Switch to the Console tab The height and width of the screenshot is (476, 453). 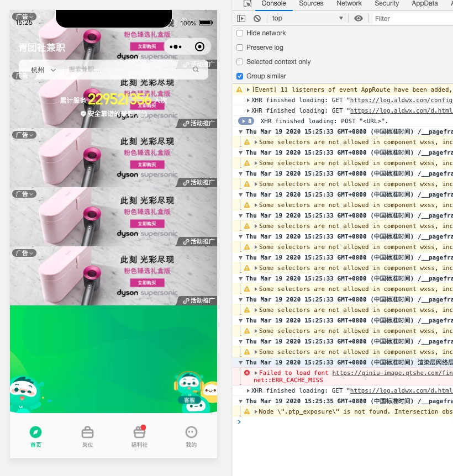[273, 4]
